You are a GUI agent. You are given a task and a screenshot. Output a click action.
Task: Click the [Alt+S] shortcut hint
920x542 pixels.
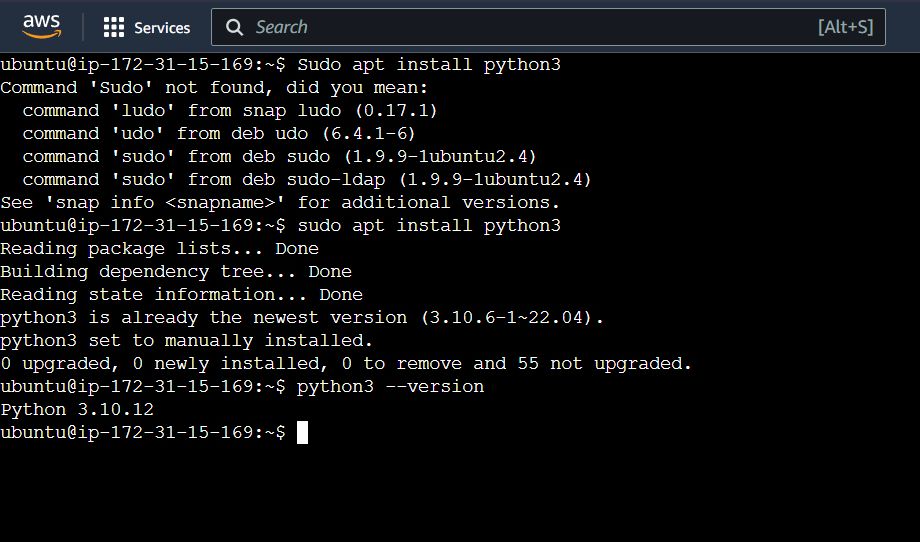tap(845, 27)
